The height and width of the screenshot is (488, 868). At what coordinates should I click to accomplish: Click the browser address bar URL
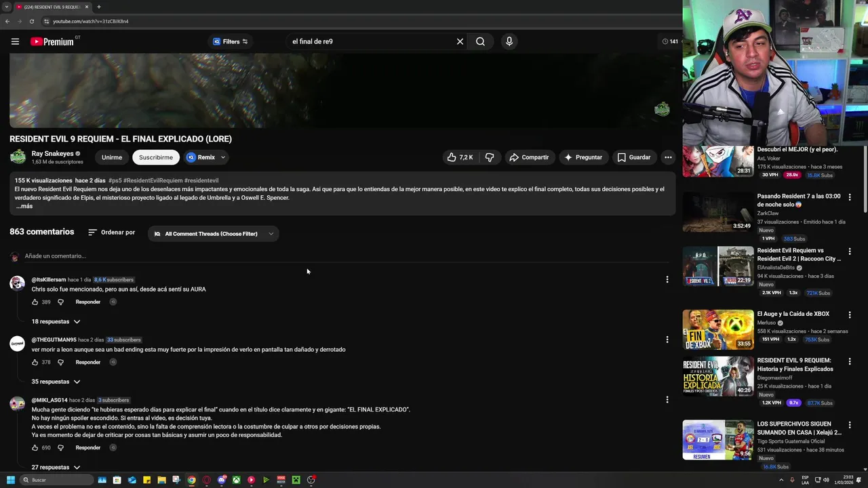[91, 21]
